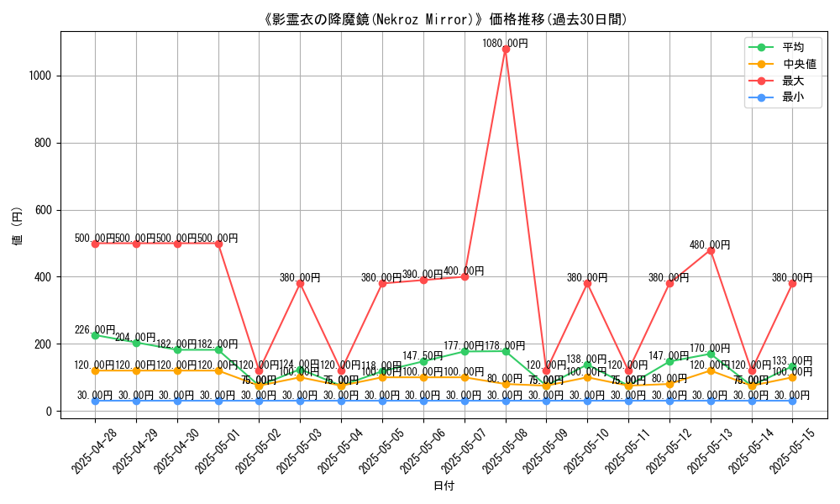840x504 pixels.
Task: Click the 600 y-axis tick label
Action: (x=43, y=210)
